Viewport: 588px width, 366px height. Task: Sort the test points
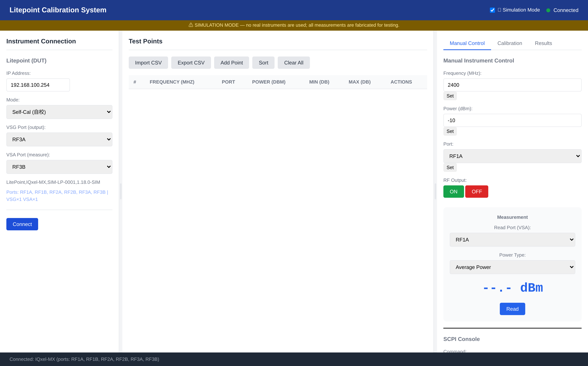tap(263, 63)
